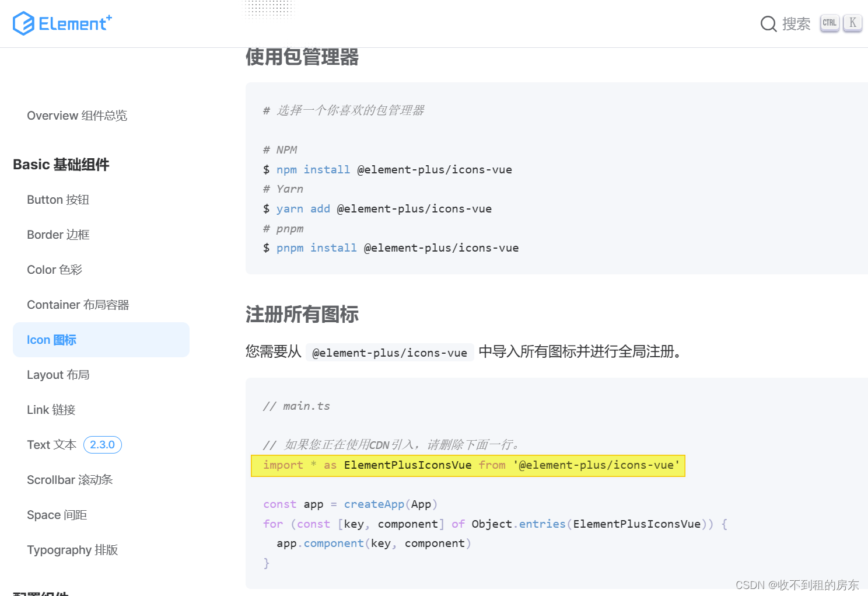Click the # Yarn comment line
Image resolution: width=868 pixels, height=596 pixels.
coord(283,189)
